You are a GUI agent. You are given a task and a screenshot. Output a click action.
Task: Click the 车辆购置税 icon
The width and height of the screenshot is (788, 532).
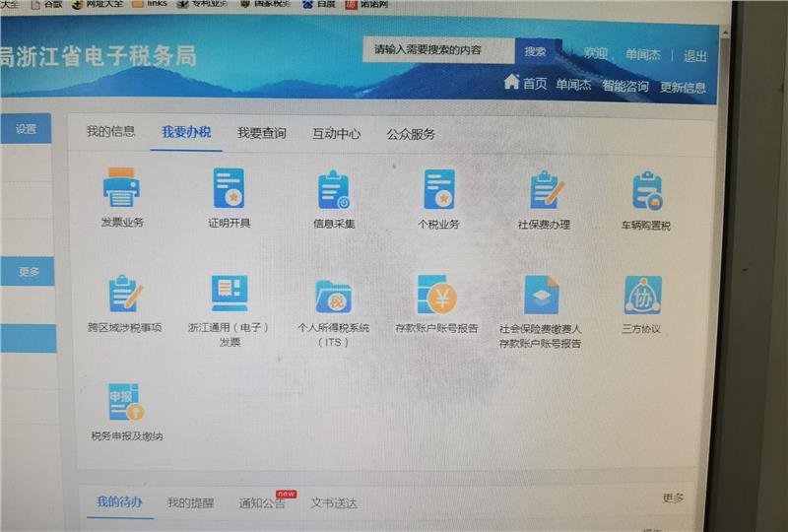coord(646,191)
